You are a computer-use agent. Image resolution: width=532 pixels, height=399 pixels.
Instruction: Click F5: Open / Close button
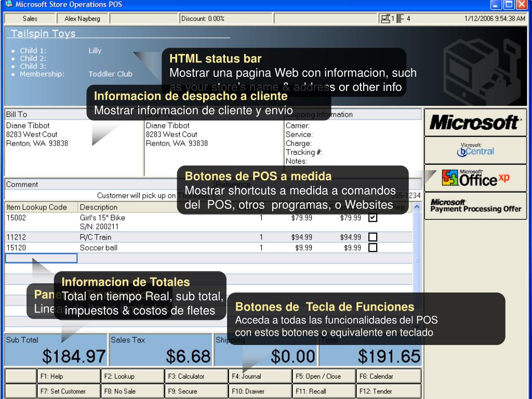click(324, 376)
